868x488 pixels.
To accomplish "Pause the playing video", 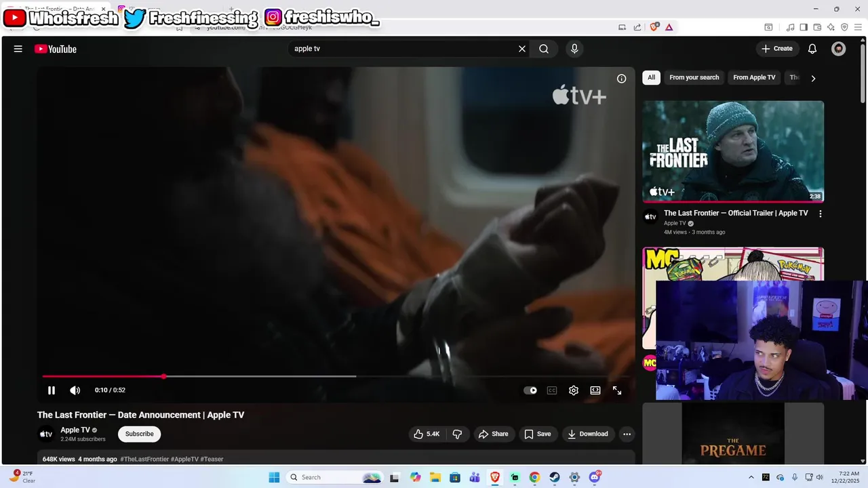I will click(x=52, y=390).
